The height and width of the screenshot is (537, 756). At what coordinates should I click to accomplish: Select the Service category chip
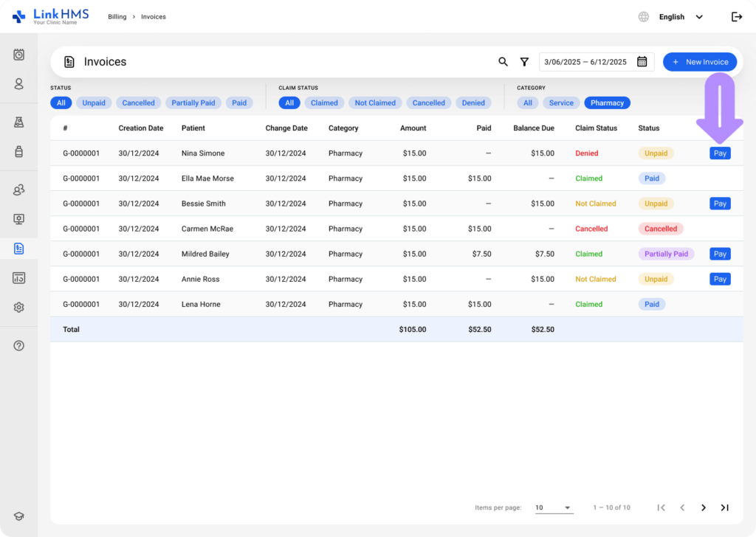point(561,103)
